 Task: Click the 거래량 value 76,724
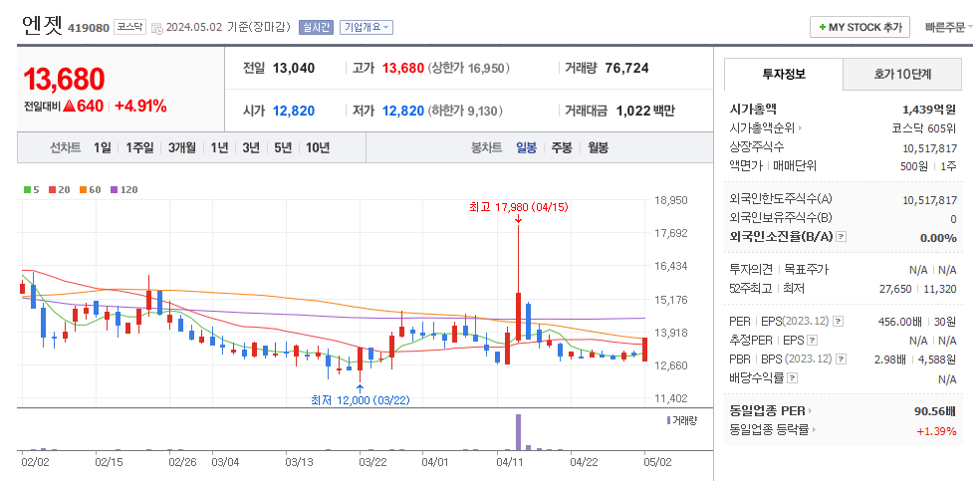626,68
